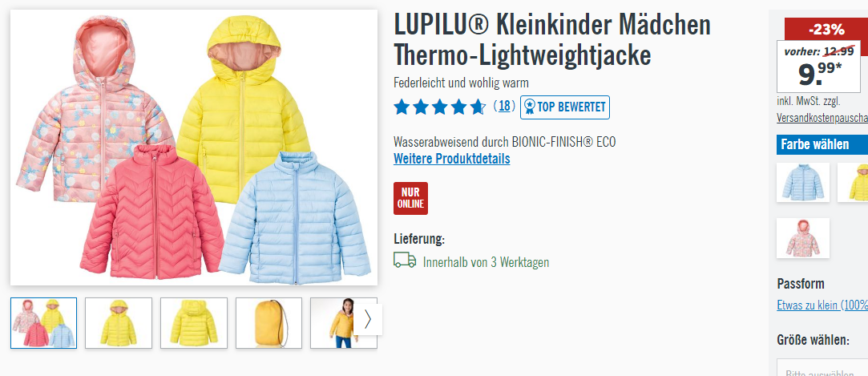Click the next thumbnails chevron arrow
This screenshot has width=868, height=376.
(x=368, y=320)
